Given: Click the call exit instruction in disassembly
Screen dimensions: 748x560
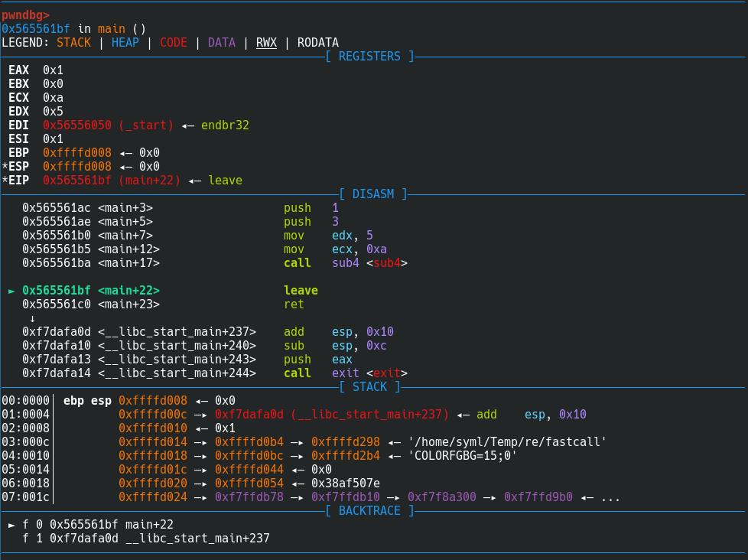Looking at the screenshot, I should click(344, 373).
